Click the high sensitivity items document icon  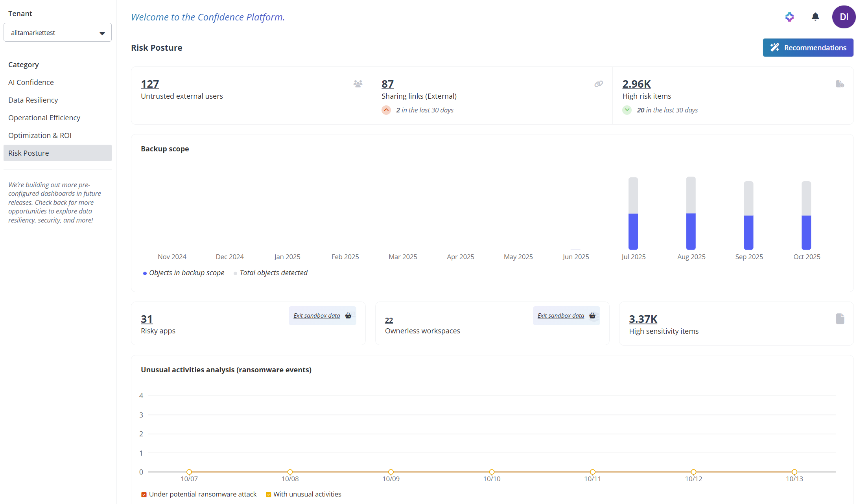pyautogui.click(x=840, y=319)
